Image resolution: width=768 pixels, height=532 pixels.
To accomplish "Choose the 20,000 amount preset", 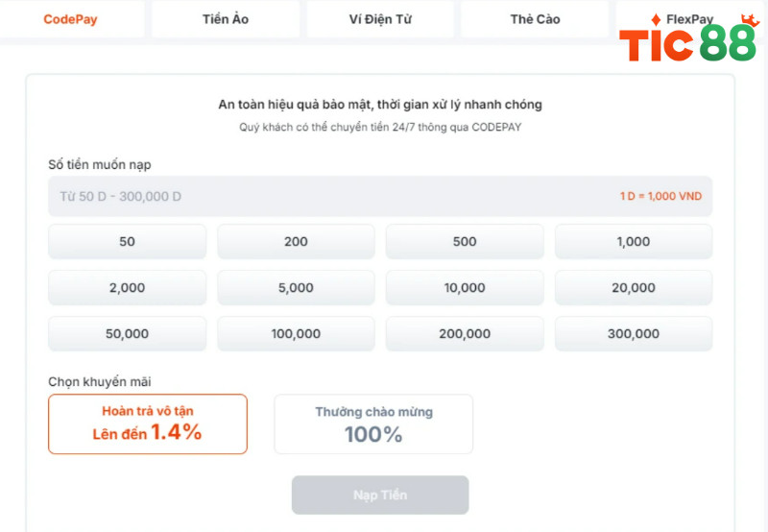I will [634, 288].
